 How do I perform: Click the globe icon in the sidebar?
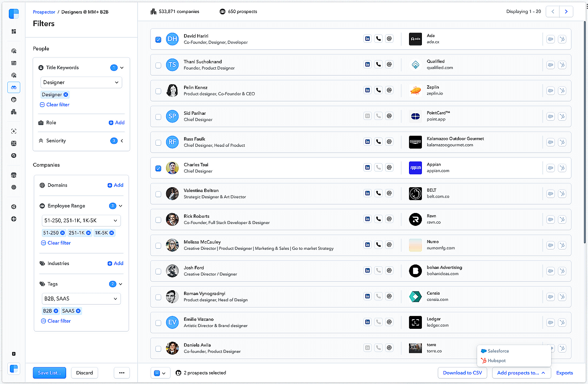pos(14,187)
